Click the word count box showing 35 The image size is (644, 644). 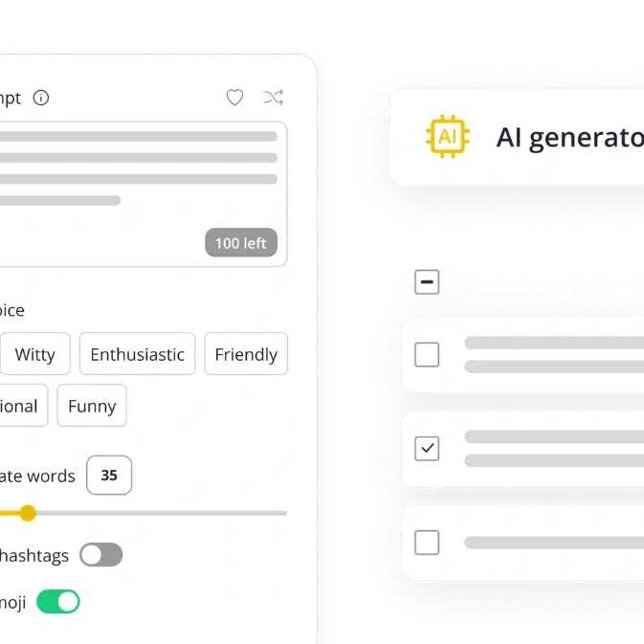point(109,476)
